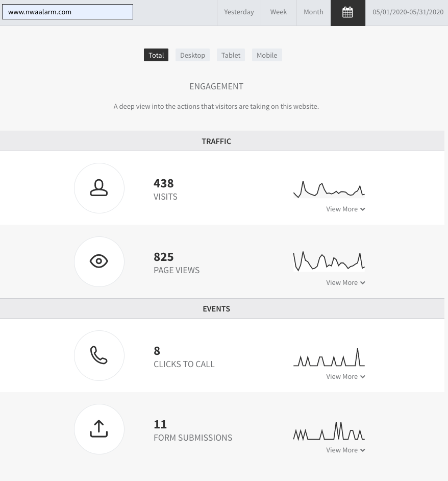Viewport: 448px width, 481px height.
Task: Switch to Mobile device filter
Action: 267,55
